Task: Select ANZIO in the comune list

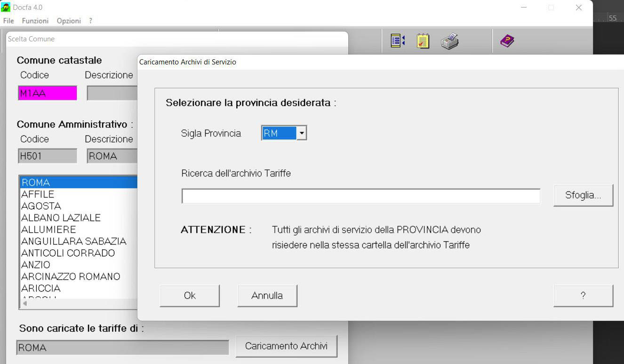Action: pos(36,265)
